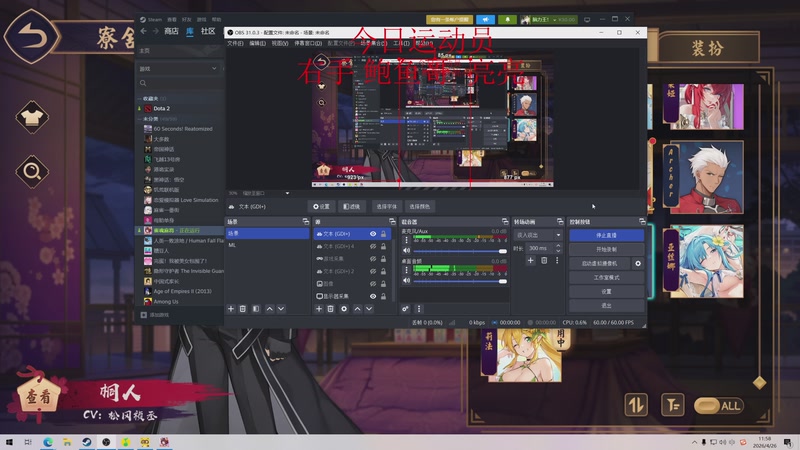This screenshot has width=800, height=450.
Task: Hide 显示器采集 source via eye icon
Action: 373,296
